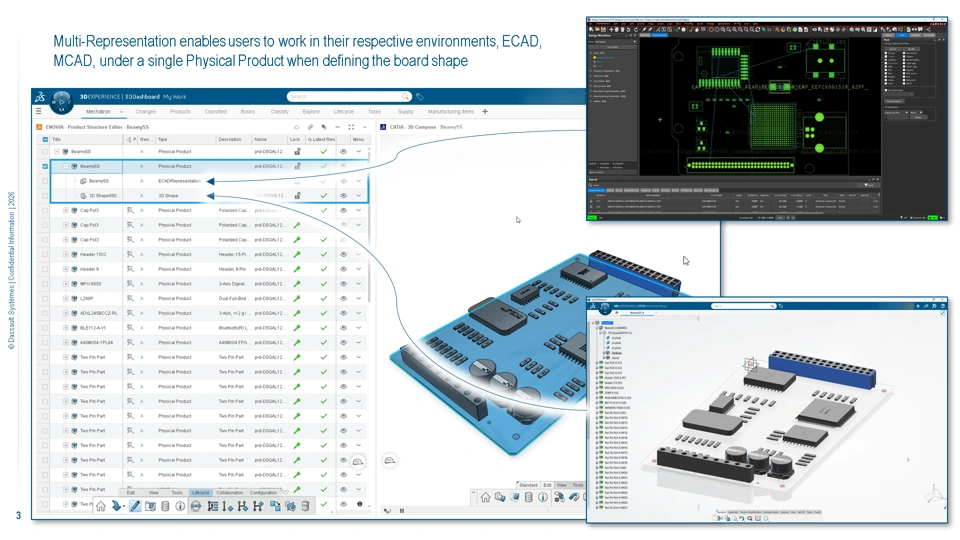Open the widget options chevron in the ENOVIA header

point(365,127)
